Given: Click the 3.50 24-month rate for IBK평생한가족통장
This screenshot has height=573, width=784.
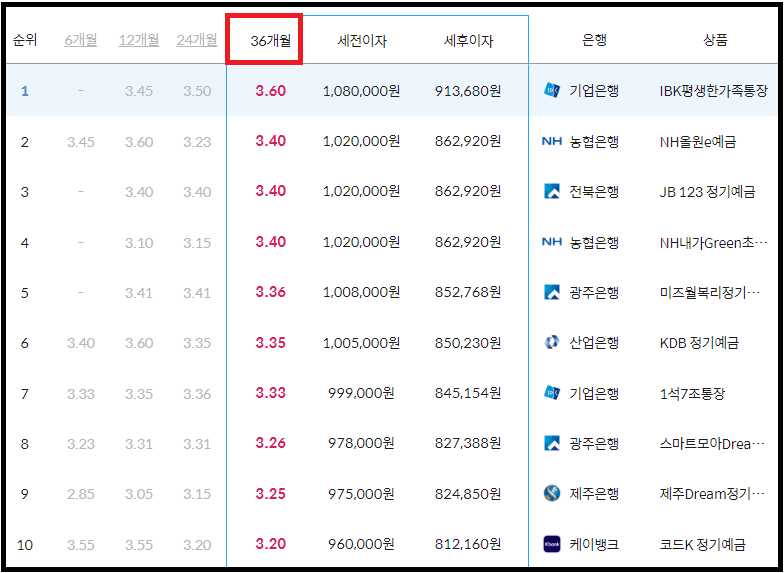Looking at the screenshot, I should 197,91.
